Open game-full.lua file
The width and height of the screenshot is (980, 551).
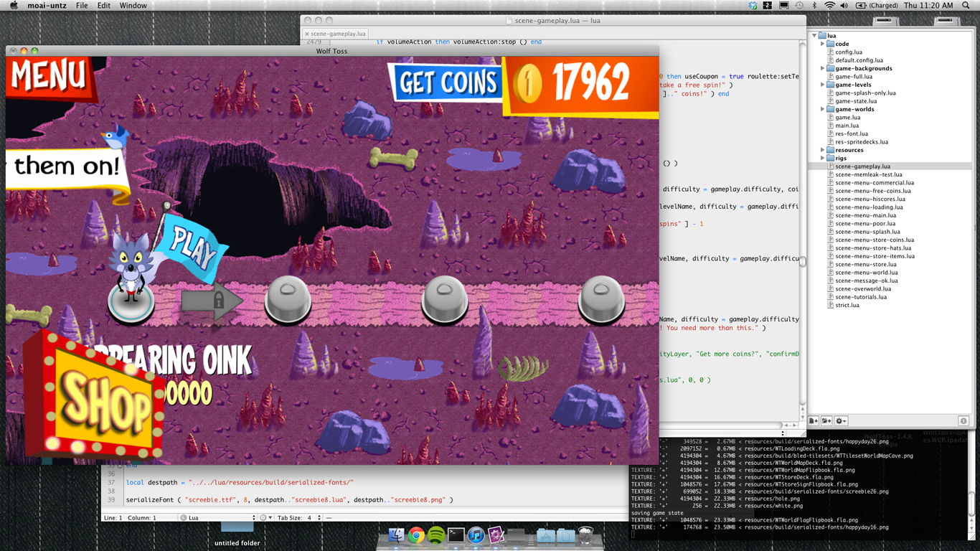coord(854,76)
